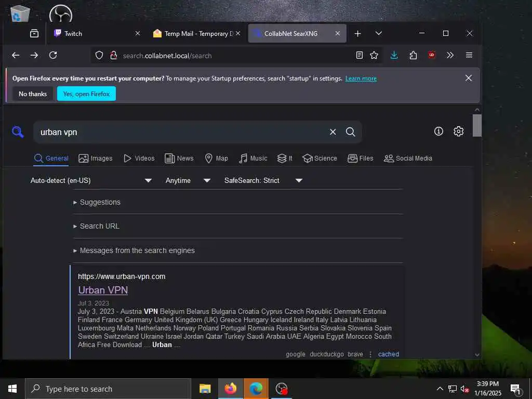Open the Windows Start menu
Screen dimensions: 532x399
click(12, 389)
